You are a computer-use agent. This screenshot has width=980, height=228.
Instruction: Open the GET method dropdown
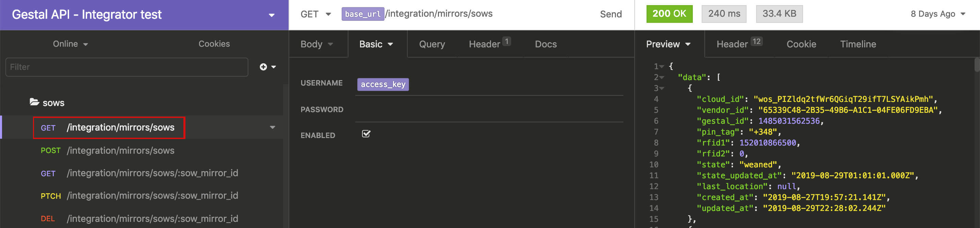[x=315, y=14]
